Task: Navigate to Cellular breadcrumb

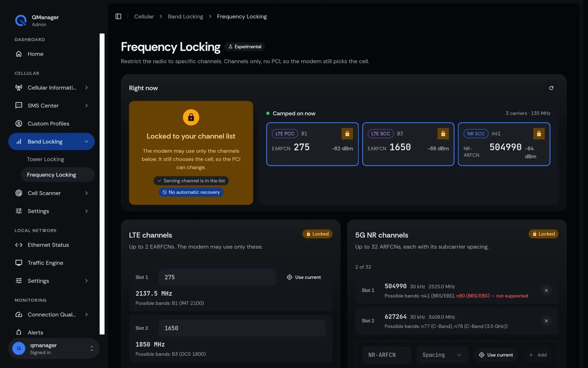Action: pyautogui.click(x=144, y=17)
